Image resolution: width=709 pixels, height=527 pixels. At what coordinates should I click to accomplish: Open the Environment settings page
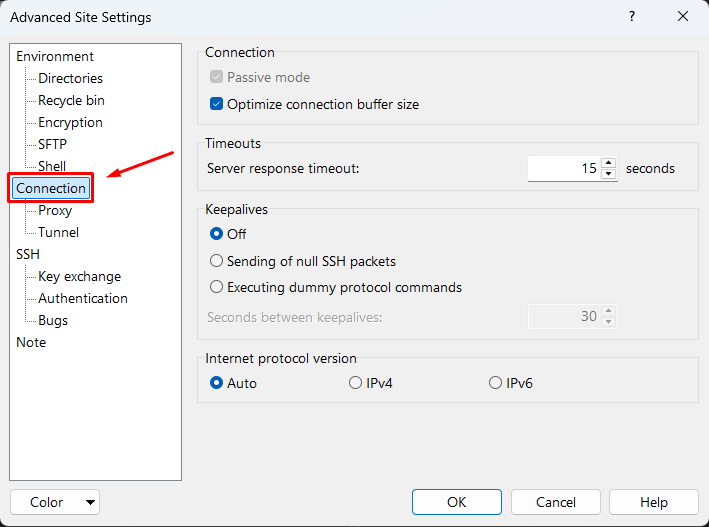55,56
